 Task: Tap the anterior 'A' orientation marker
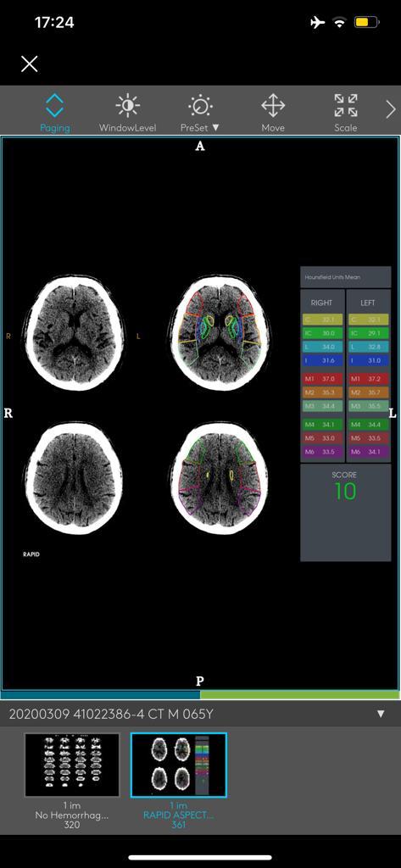200,146
